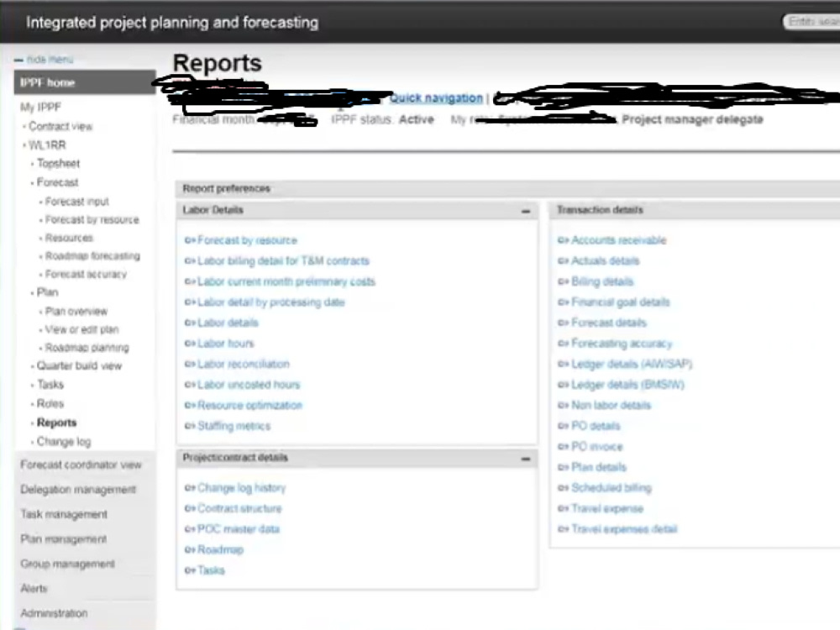Select My IPPF in sidebar
The width and height of the screenshot is (840, 630).
(40, 108)
